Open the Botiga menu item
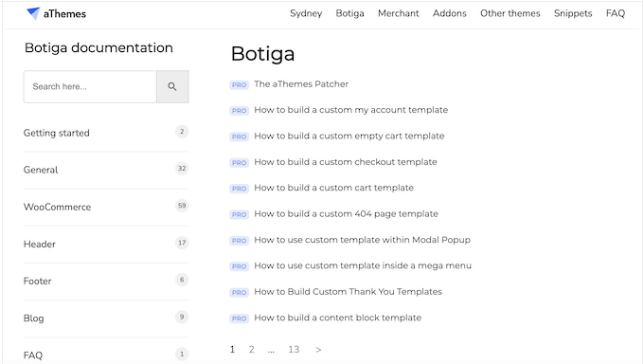 [x=349, y=13]
